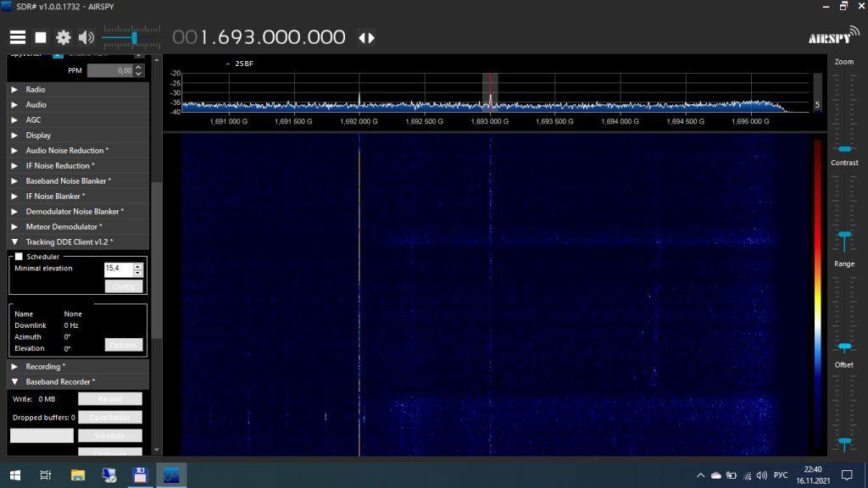Screen dimensions: 868x488
Task: Increase Minimal elevation with up arrow
Action: pos(138,265)
